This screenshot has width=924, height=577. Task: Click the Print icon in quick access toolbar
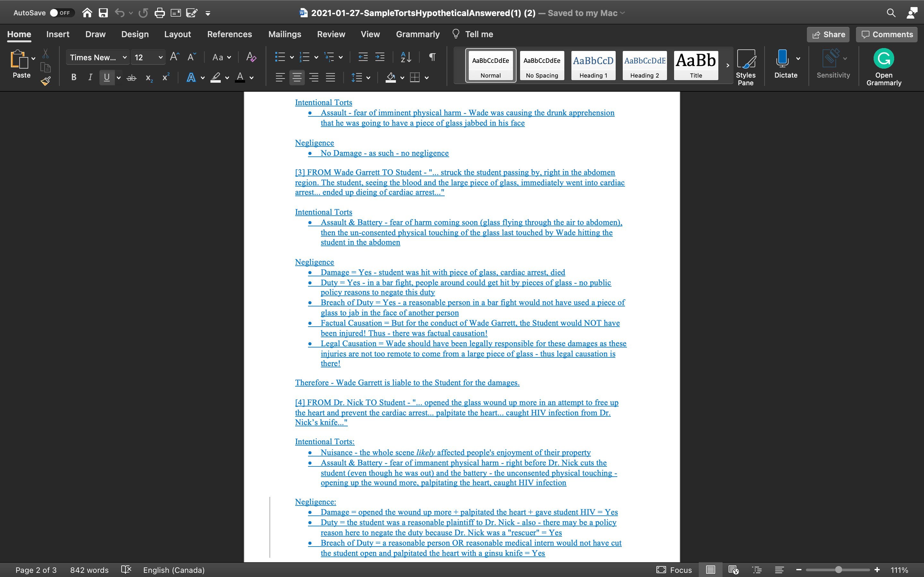click(159, 13)
